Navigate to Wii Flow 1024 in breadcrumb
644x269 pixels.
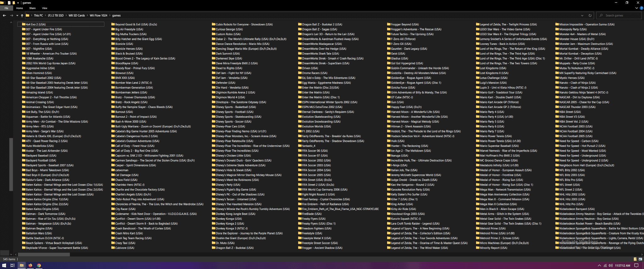point(98,15)
